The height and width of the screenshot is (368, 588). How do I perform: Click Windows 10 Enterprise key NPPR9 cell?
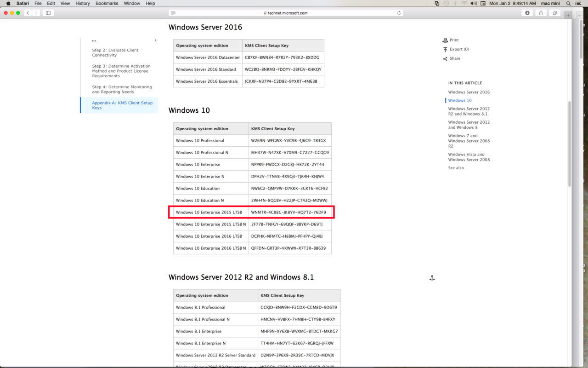[290, 165]
